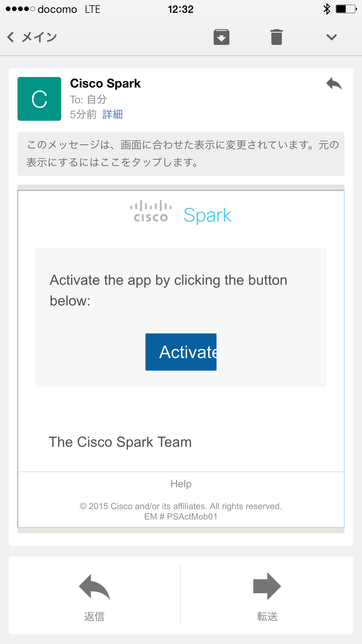Show message details via 詳細 link
The height and width of the screenshot is (644, 362).
[x=113, y=114]
